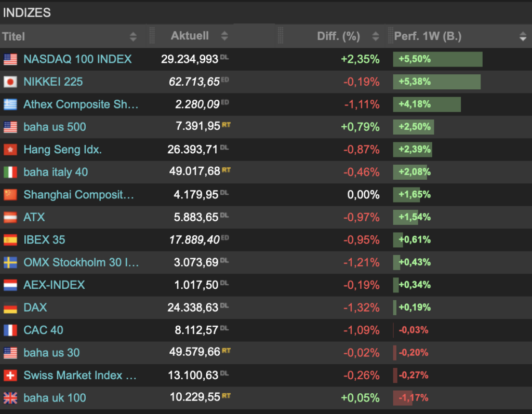Click the -0,97% change for ATX
The height and width of the screenshot is (414, 532).
click(362, 218)
